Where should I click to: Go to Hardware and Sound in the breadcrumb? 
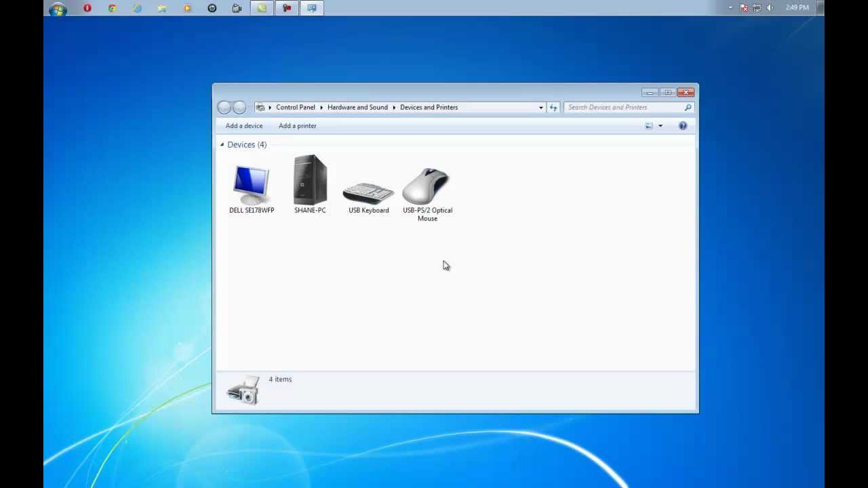(x=357, y=107)
